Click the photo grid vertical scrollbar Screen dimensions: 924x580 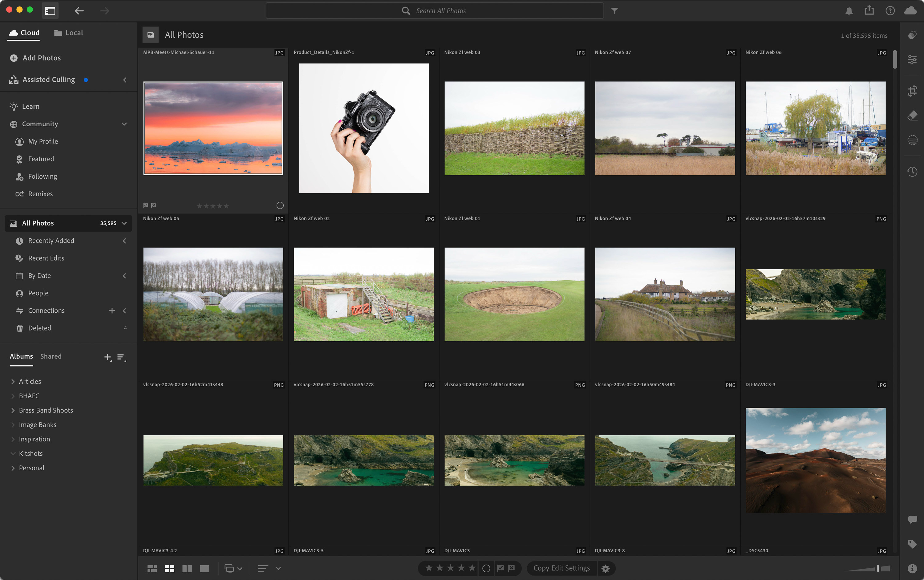click(x=894, y=59)
